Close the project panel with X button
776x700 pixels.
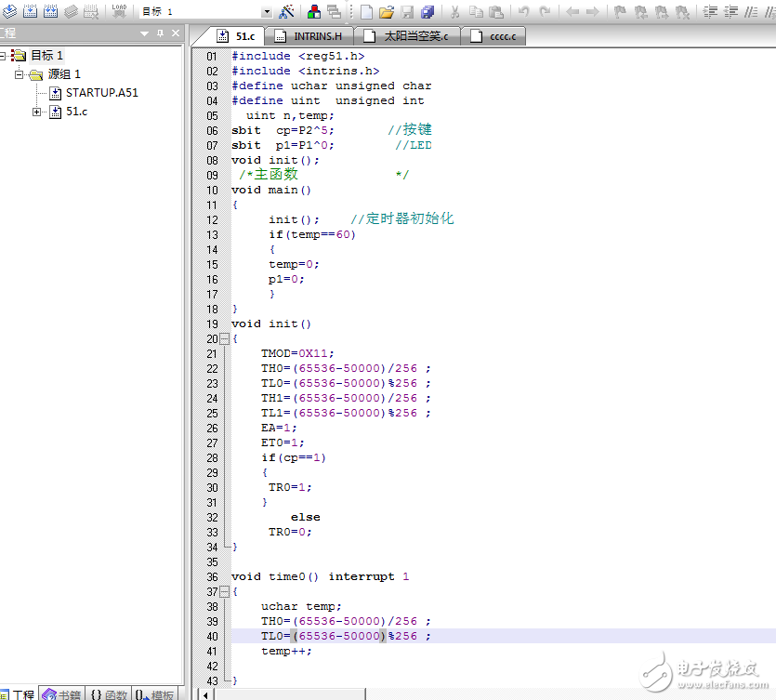tap(175, 33)
